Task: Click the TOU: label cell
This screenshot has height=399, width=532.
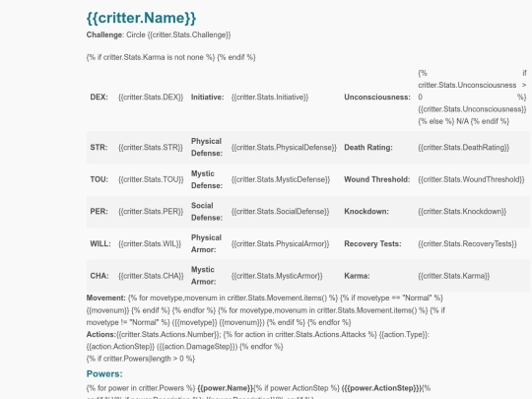Action: coord(100,179)
